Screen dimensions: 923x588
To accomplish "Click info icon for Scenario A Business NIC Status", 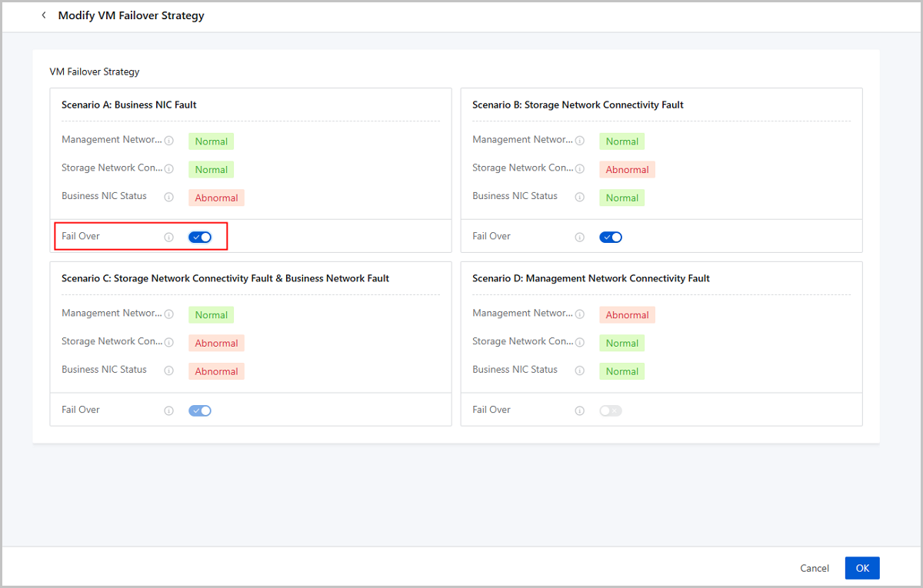I will pos(169,197).
